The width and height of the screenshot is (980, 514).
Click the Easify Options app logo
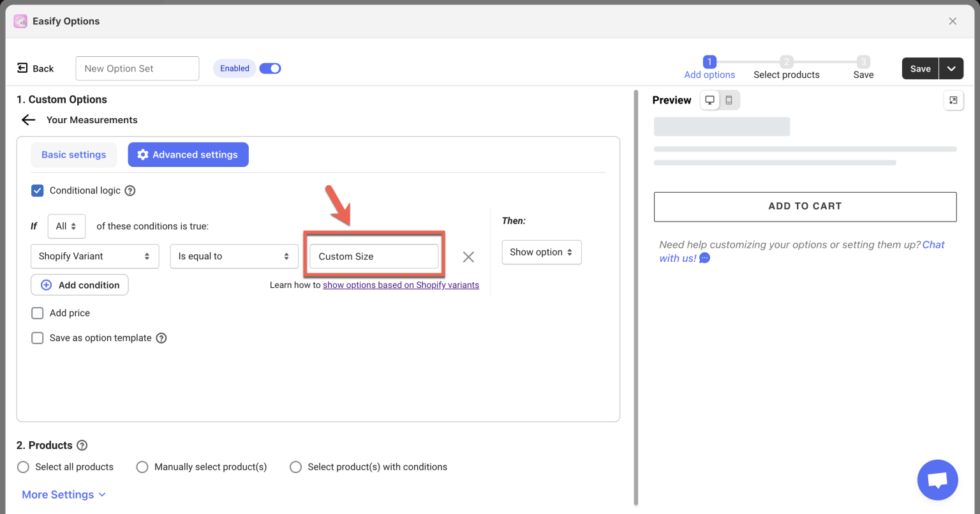point(20,20)
